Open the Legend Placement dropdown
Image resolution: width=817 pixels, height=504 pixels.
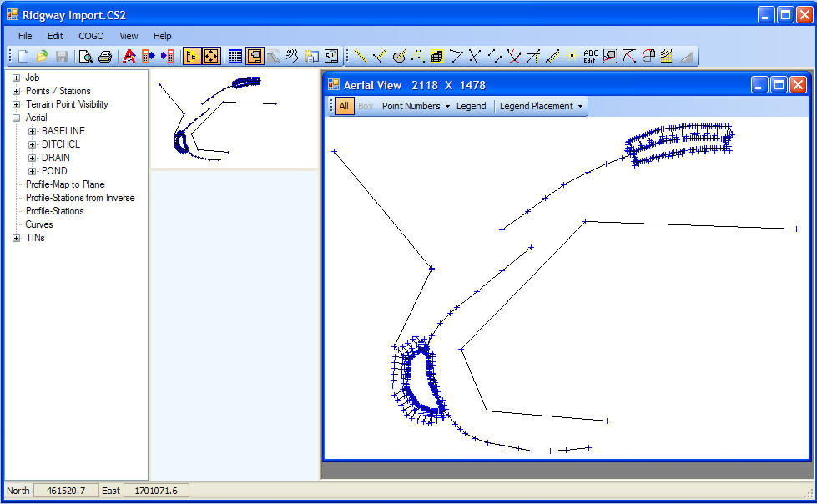541,106
